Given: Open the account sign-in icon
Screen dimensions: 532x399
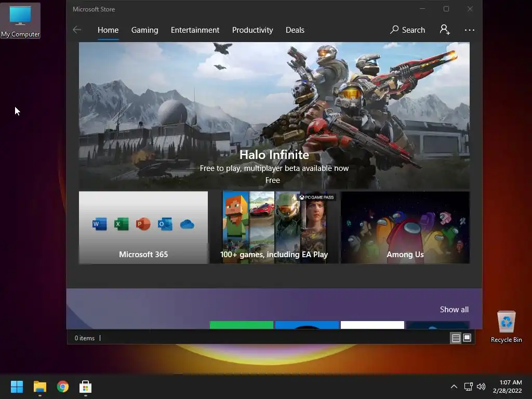Looking at the screenshot, I should (x=445, y=30).
